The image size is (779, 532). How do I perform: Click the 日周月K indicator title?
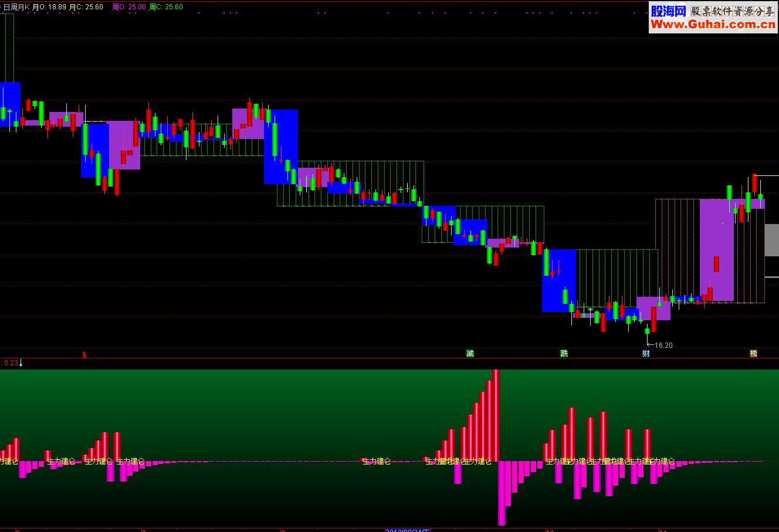[x=16, y=7]
